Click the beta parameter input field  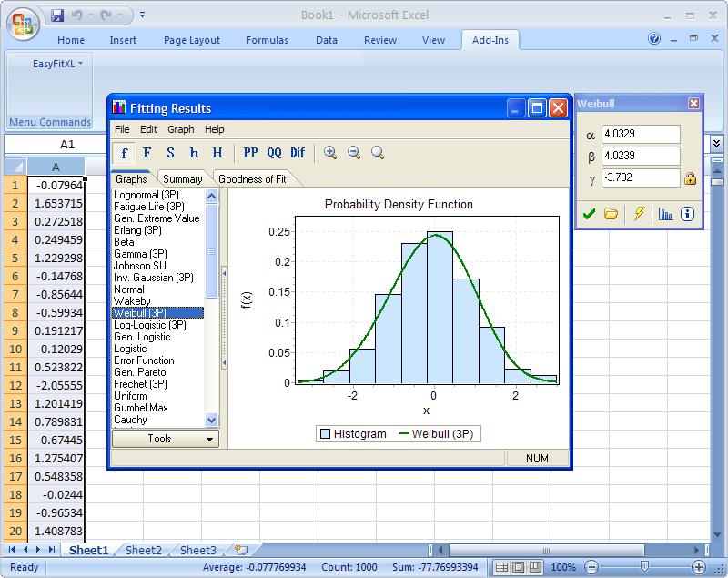coord(641,156)
